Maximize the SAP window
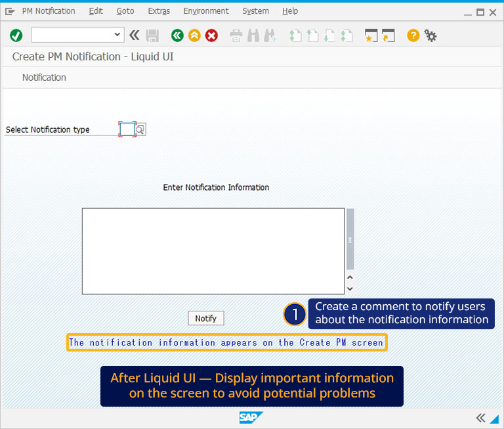Image resolution: width=504 pixels, height=429 pixels. tap(480, 12)
